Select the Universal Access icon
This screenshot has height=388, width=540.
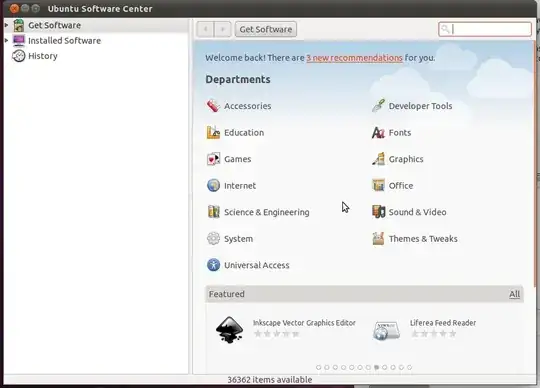[213, 265]
